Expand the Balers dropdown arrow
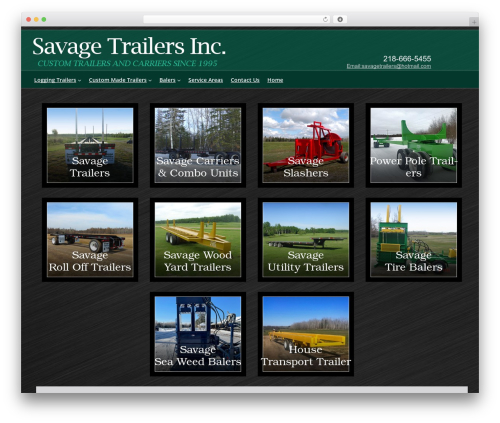This screenshot has width=500, height=423. point(179,80)
